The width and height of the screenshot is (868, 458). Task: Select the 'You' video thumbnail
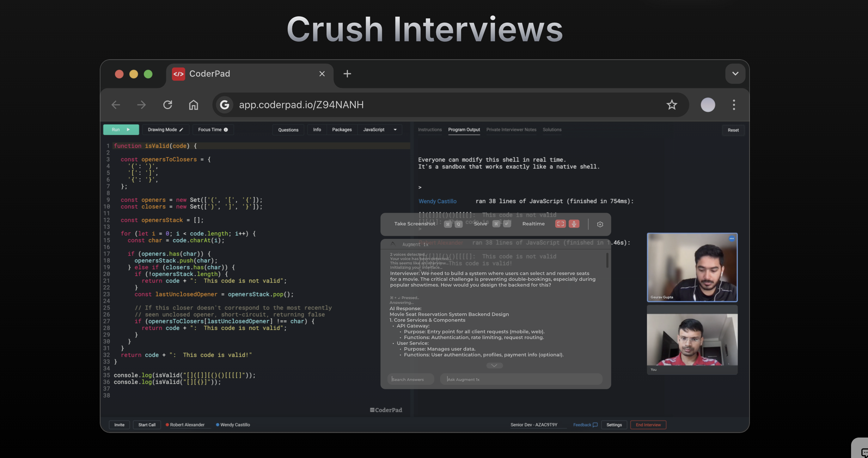[692, 340]
